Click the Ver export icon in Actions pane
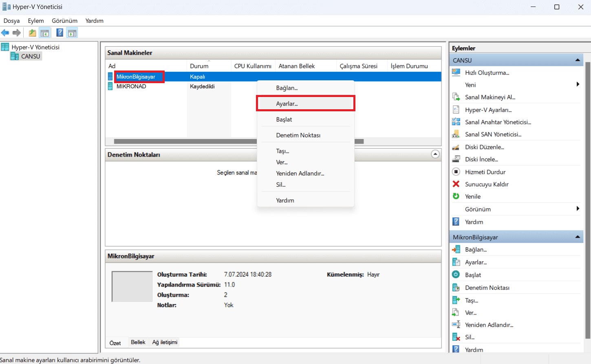591x364 pixels. pyautogui.click(x=456, y=313)
